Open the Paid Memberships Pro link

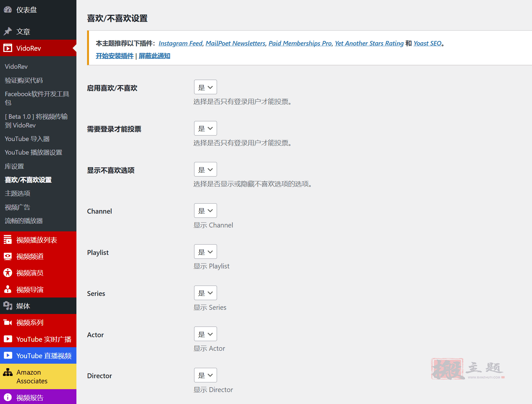[300, 43]
